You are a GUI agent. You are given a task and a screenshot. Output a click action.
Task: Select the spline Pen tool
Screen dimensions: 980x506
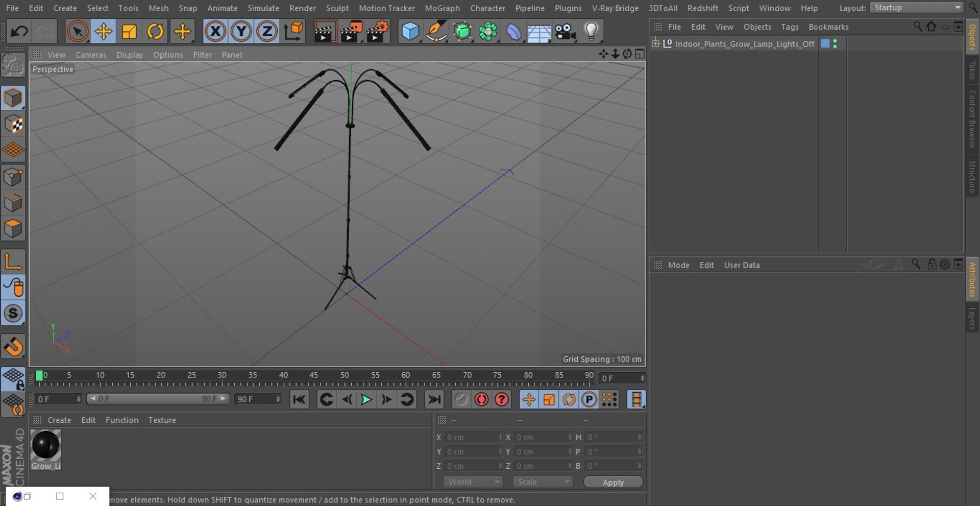[x=436, y=32]
